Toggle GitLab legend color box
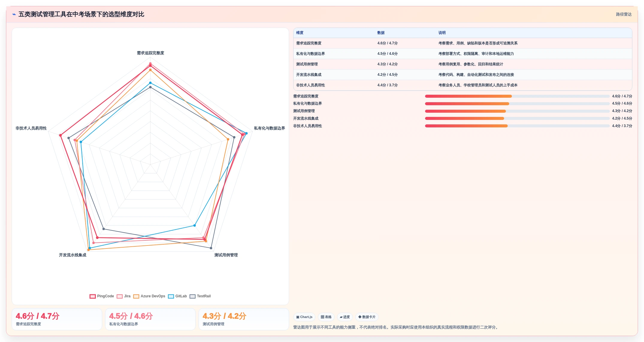This screenshot has height=342, width=644. (x=171, y=296)
